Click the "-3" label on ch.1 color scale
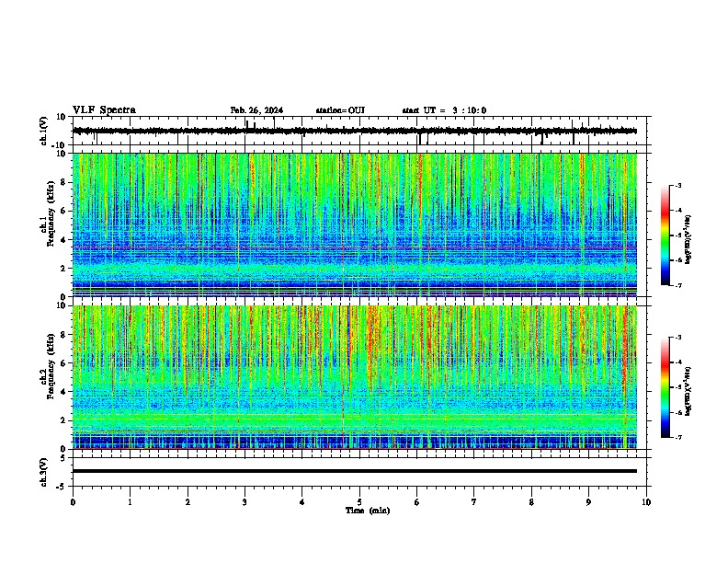The image size is (728, 563). 678,186
